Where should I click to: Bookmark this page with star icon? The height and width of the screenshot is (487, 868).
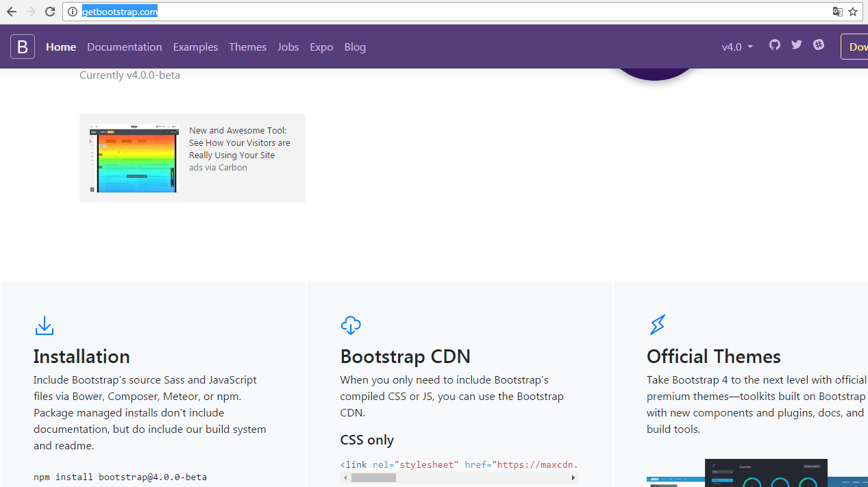(853, 12)
